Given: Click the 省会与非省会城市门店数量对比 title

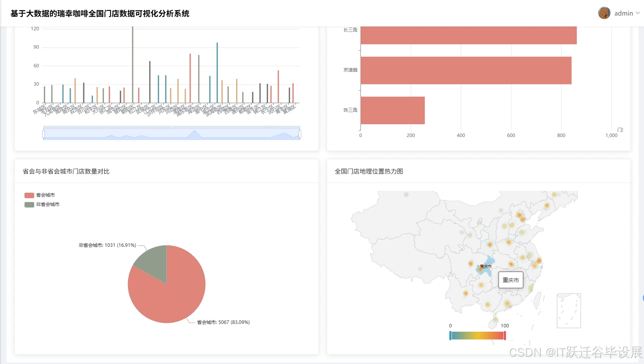Looking at the screenshot, I should (66, 171).
